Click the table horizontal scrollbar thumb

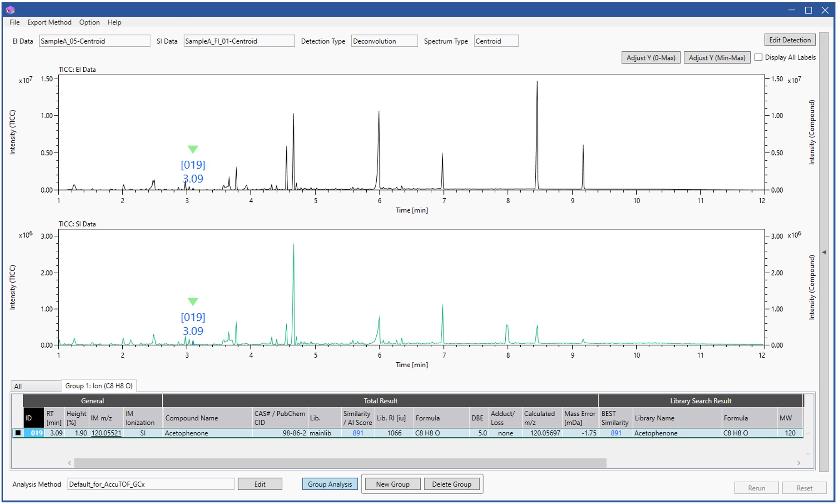(x=340, y=463)
